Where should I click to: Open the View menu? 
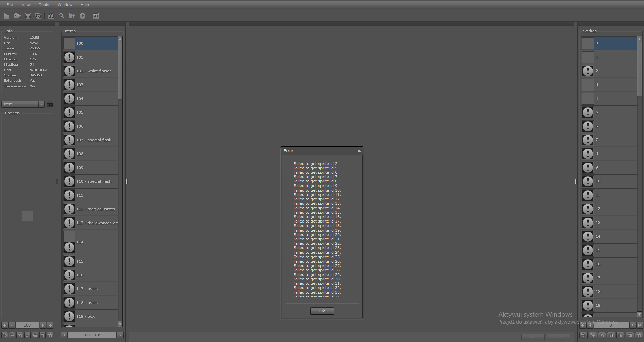(26, 5)
